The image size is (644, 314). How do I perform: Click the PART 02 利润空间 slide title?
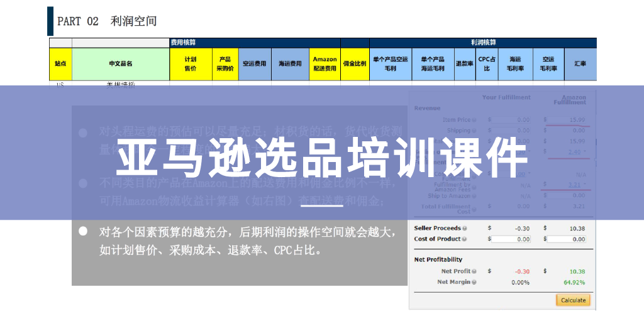click(107, 21)
